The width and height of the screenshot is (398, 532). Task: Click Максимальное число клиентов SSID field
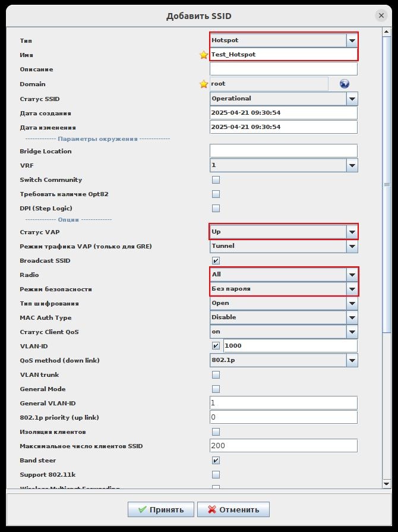click(x=284, y=446)
